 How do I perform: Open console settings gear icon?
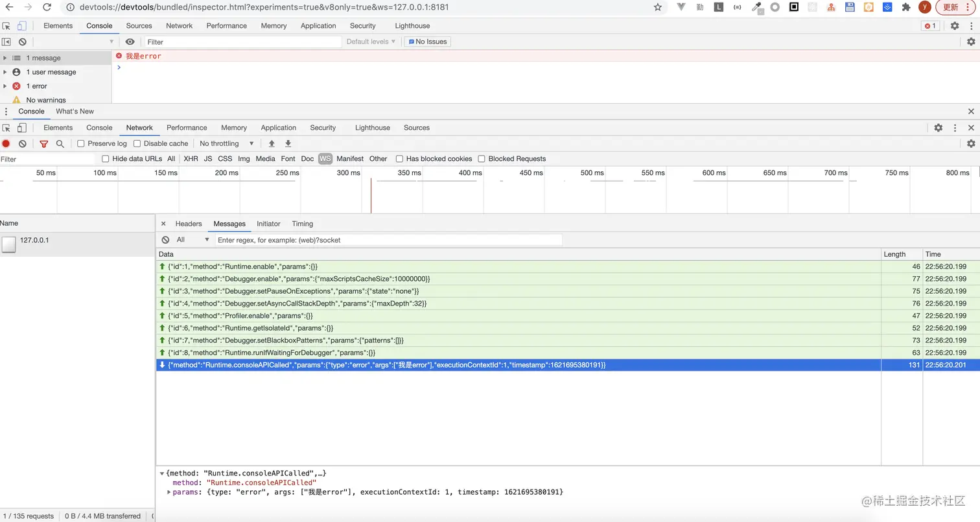[x=971, y=42]
